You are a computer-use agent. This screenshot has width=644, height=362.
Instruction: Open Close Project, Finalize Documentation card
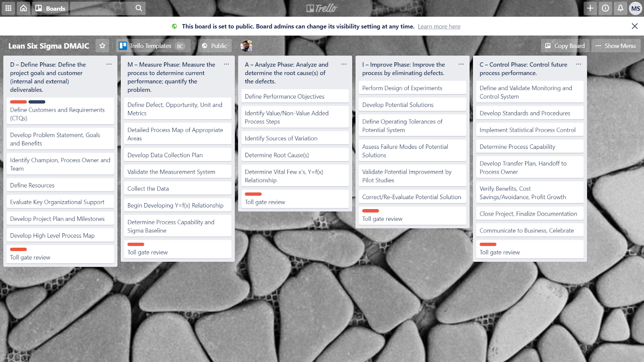click(530, 214)
